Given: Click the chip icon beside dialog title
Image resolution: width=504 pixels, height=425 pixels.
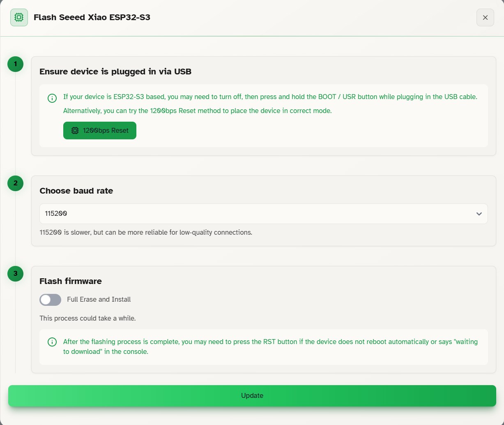Looking at the screenshot, I should pyautogui.click(x=19, y=18).
